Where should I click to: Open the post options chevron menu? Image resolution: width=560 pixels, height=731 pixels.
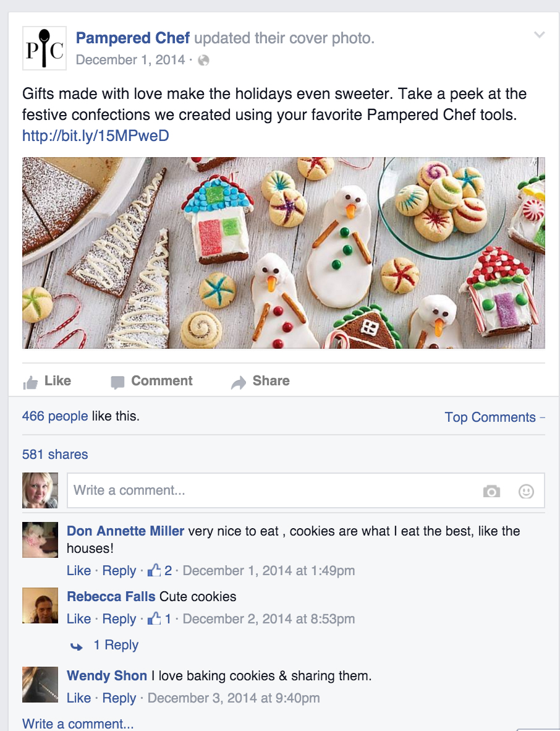pos(540,35)
